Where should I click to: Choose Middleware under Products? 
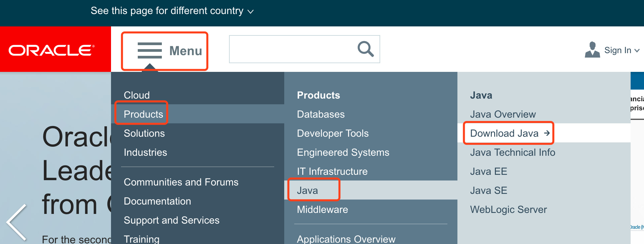[322, 210]
